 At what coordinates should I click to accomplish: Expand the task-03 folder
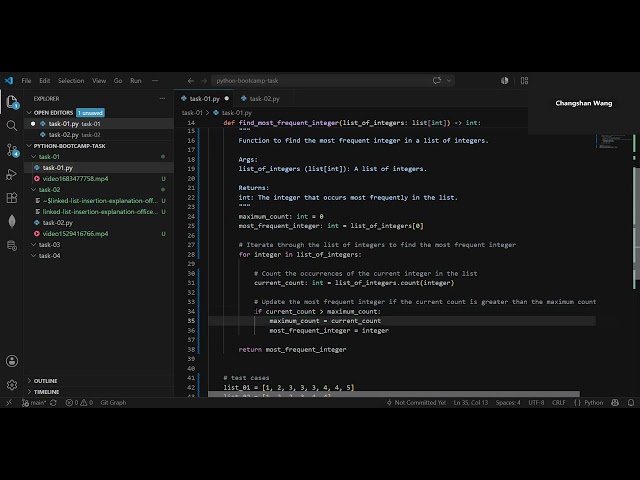point(49,245)
